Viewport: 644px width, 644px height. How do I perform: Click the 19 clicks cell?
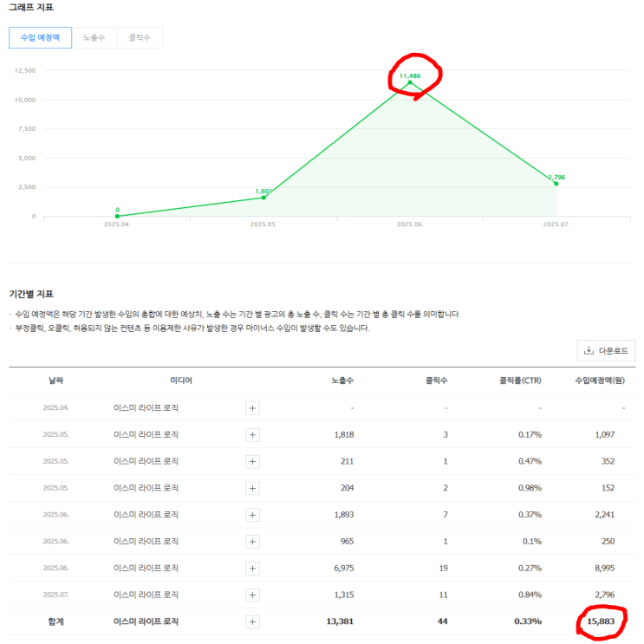point(443,568)
